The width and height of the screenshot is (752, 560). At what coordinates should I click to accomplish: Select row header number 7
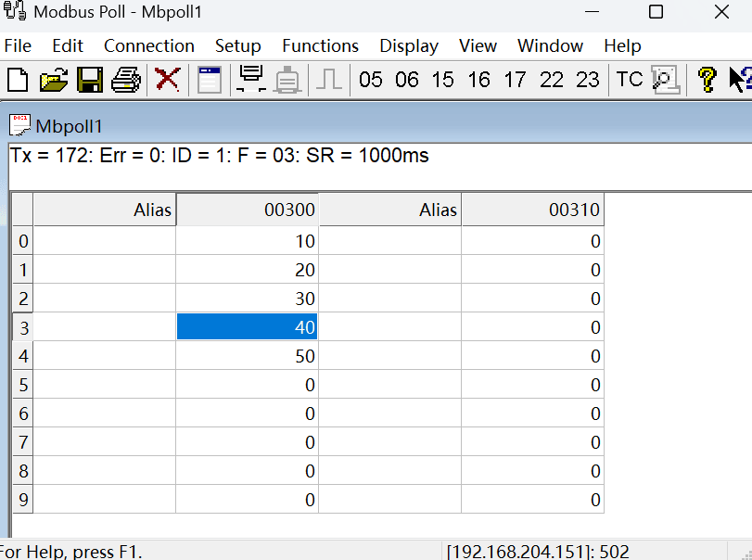[x=23, y=442]
